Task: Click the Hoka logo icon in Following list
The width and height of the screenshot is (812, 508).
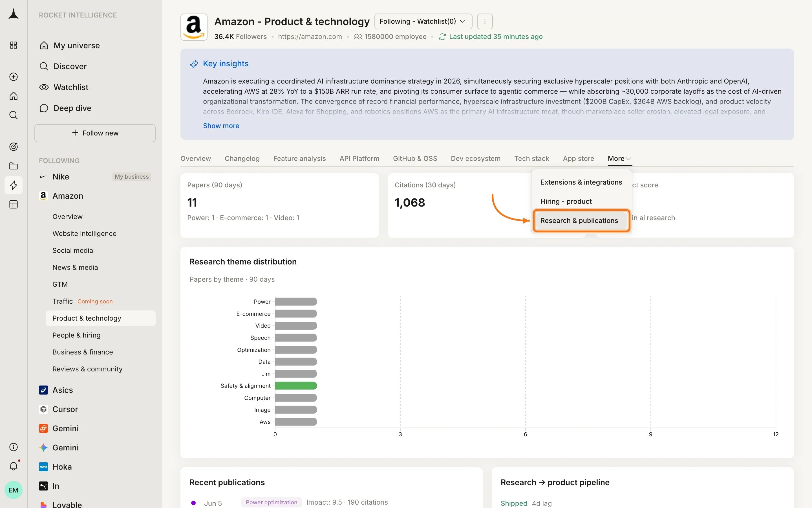Action: (43, 467)
